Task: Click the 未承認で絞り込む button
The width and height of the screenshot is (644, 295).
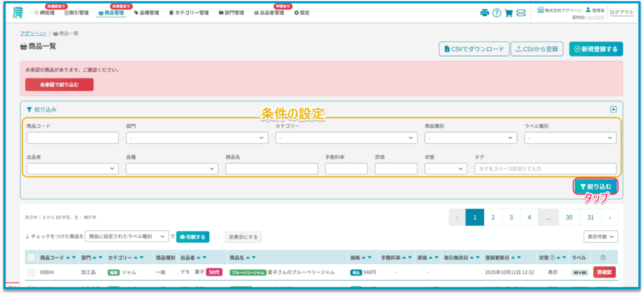Action: click(59, 84)
